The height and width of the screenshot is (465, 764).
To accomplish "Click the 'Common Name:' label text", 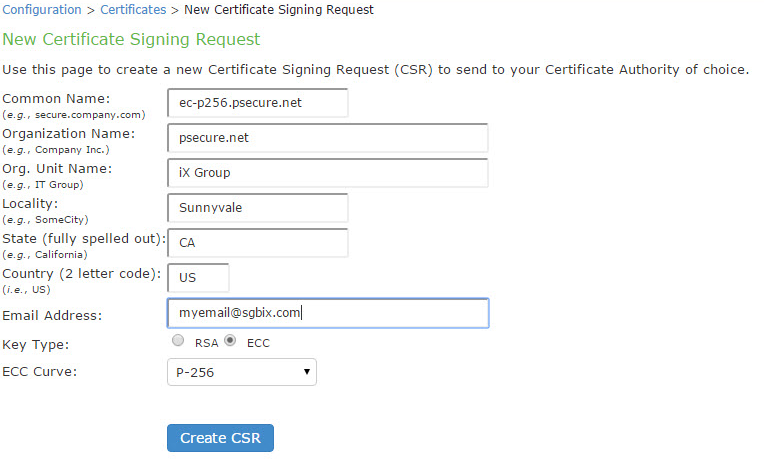I will click(x=57, y=98).
